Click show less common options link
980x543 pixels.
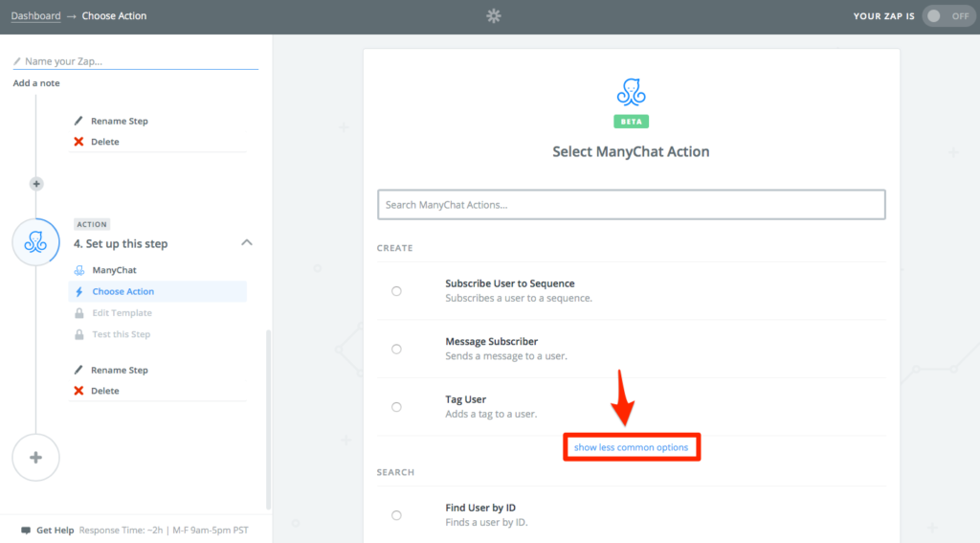[632, 447]
